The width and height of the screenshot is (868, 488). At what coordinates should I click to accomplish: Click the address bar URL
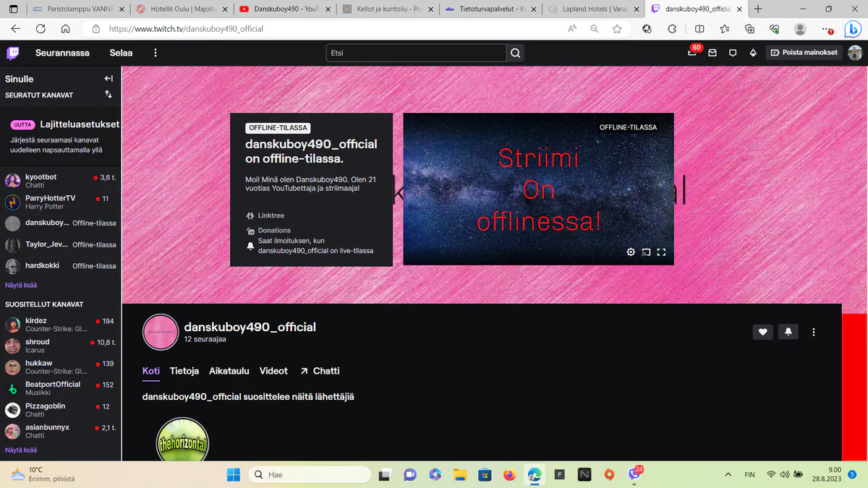point(186,29)
